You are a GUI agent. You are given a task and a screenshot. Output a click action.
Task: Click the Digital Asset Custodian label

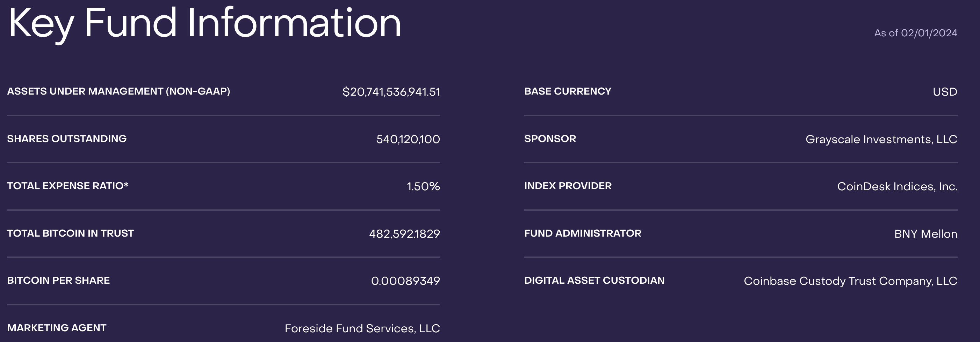click(594, 281)
